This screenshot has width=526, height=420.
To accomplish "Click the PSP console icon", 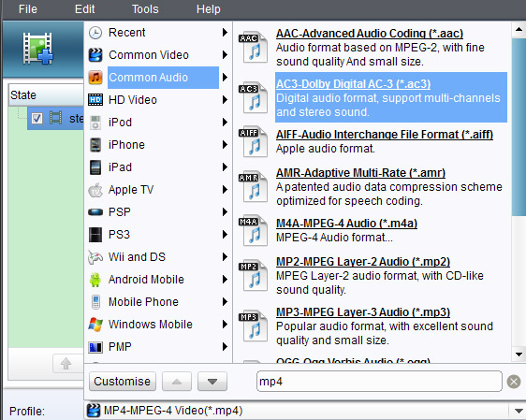I will pyautogui.click(x=95, y=212).
